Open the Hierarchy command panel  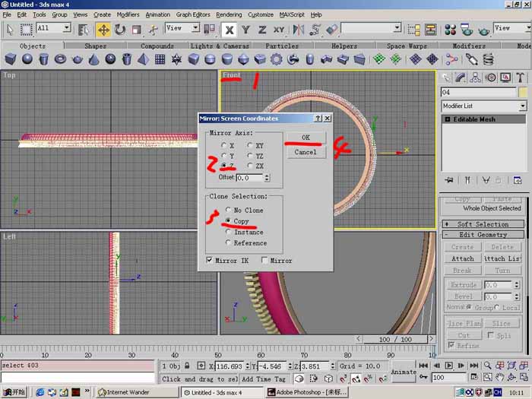click(475, 78)
